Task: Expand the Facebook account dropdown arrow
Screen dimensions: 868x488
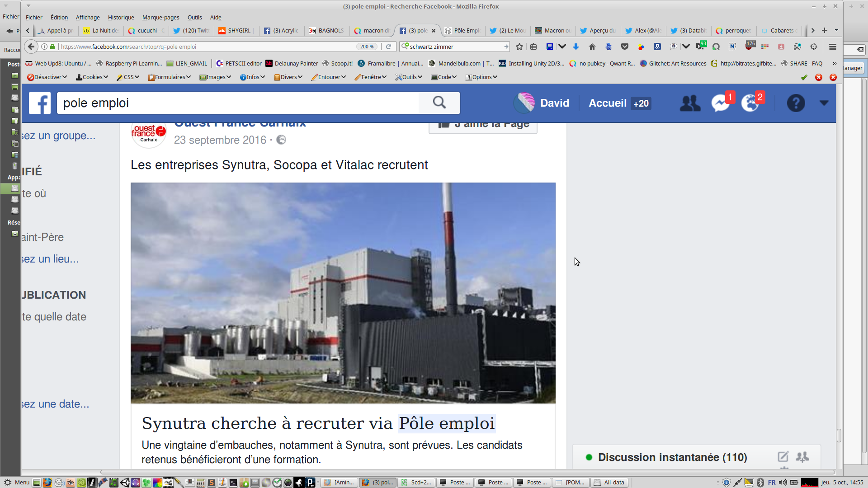Action: [824, 103]
